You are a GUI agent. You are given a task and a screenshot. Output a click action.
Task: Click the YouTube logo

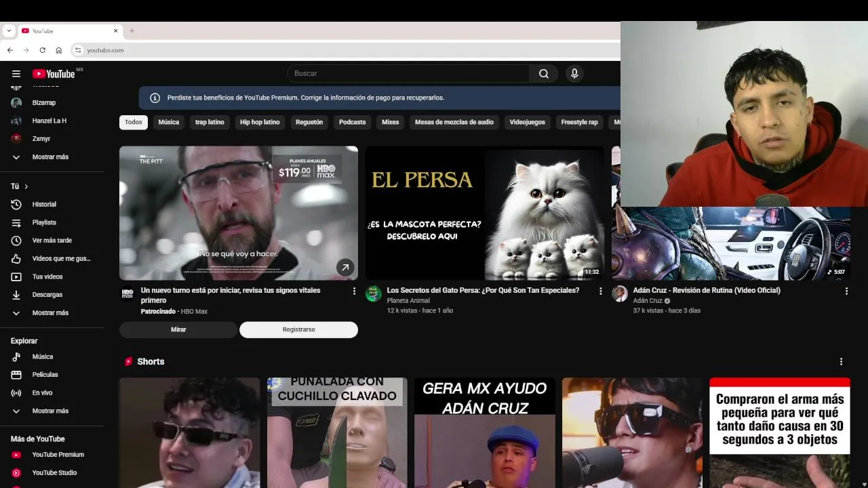click(x=54, y=74)
